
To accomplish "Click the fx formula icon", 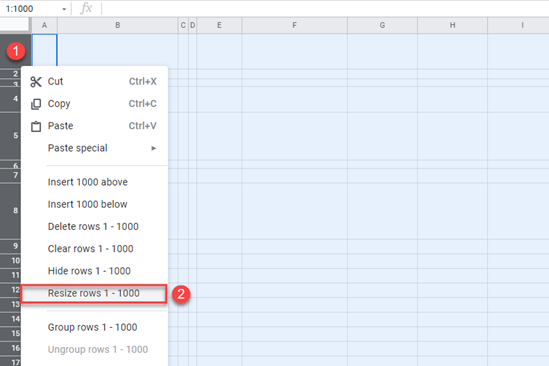I will 86,8.
